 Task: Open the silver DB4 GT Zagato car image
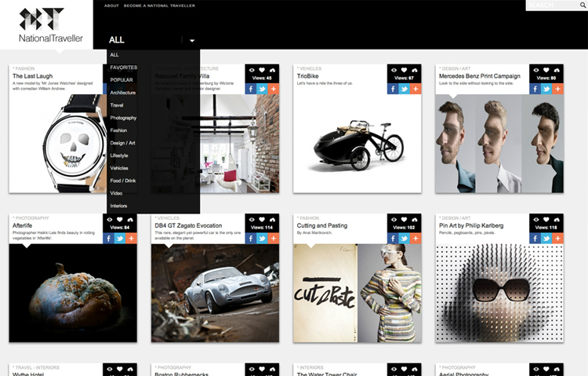coord(216,293)
